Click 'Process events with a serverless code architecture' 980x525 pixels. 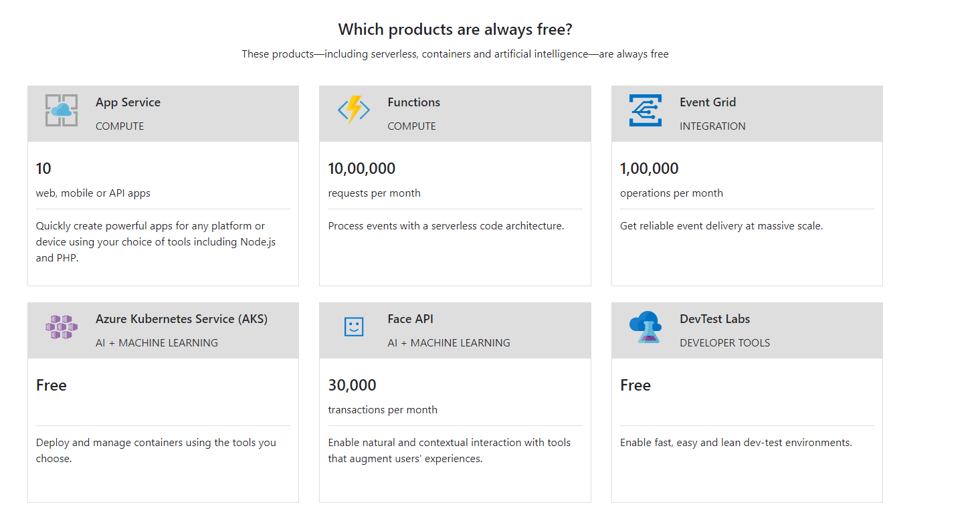coord(446,226)
